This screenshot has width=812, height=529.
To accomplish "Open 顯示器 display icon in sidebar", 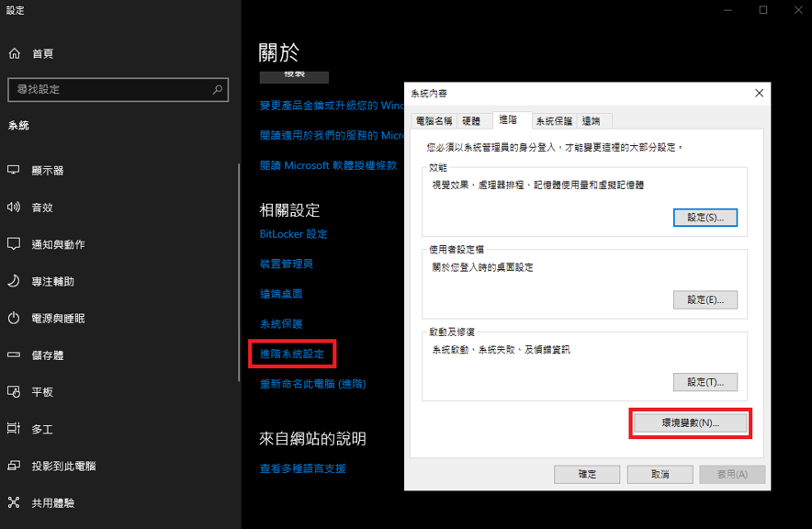I will [14, 170].
